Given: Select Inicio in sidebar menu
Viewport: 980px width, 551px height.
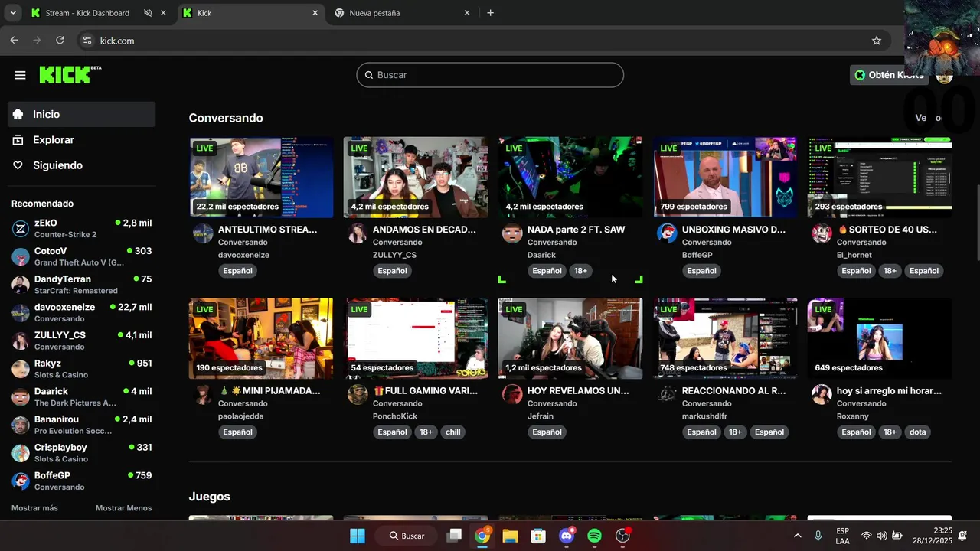Looking at the screenshot, I should (x=82, y=114).
